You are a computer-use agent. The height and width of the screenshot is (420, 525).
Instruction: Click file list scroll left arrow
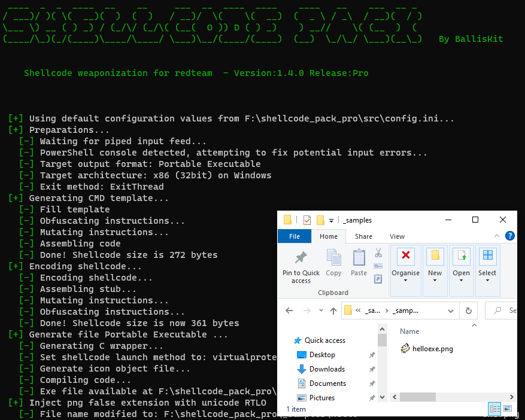(x=394, y=397)
